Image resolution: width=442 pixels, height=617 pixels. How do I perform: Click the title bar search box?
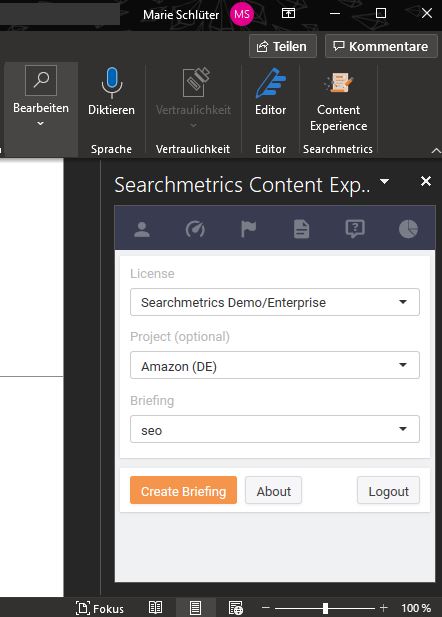60,14
